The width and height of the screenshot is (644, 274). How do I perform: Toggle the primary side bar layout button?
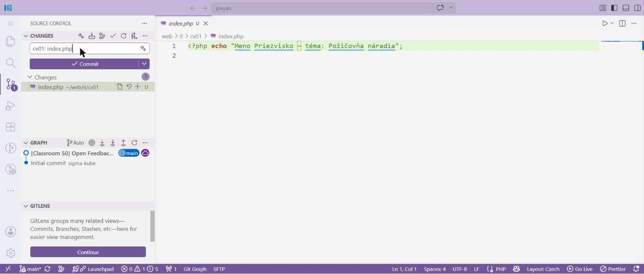tap(614, 8)
